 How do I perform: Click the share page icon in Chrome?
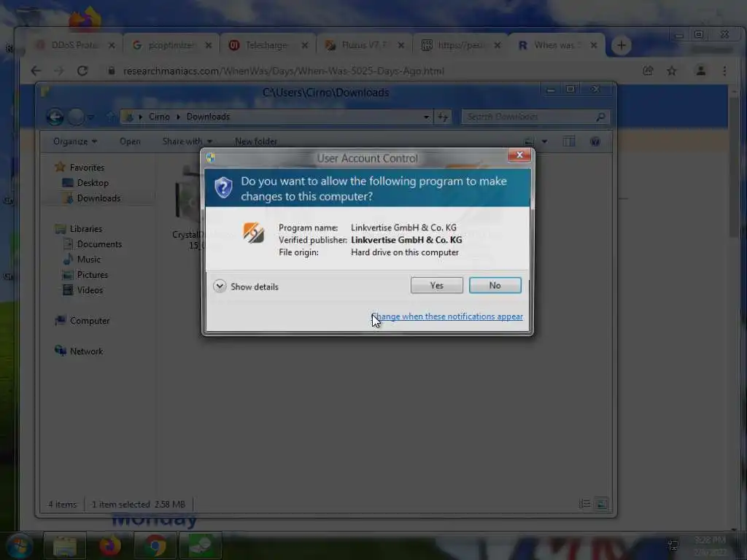click(648, 71)
